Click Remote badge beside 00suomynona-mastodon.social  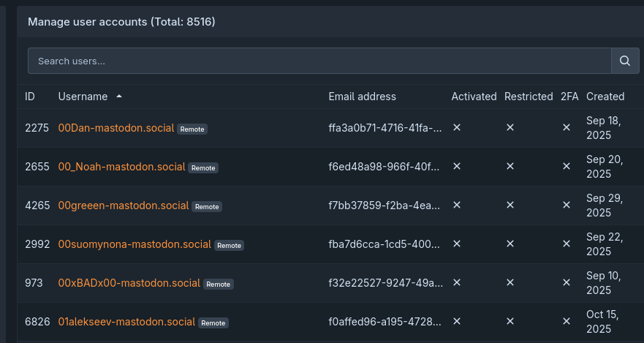click(229, 245)
